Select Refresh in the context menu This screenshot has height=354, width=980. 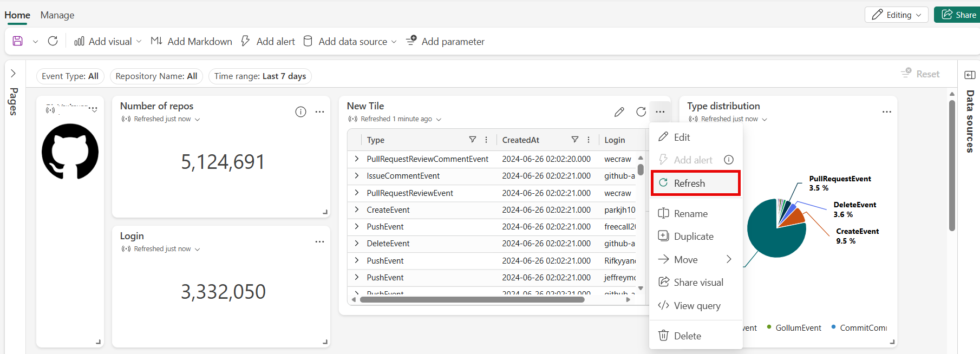coord(696,183)
